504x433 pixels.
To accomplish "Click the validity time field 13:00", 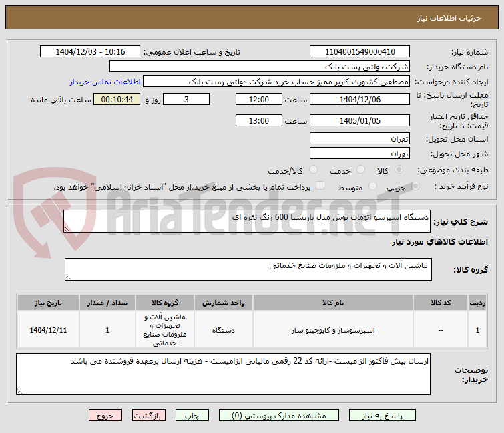I will [259, 120].
